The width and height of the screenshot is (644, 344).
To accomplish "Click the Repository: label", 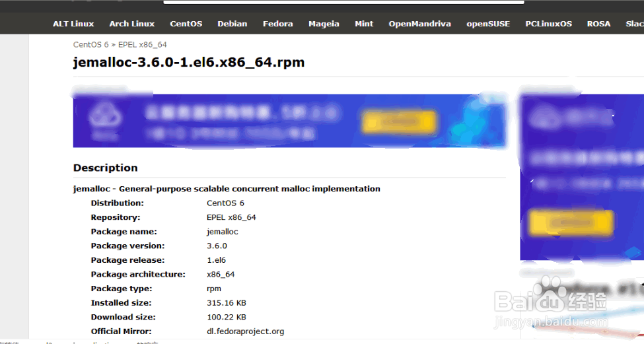I will (x=116, y=218).
